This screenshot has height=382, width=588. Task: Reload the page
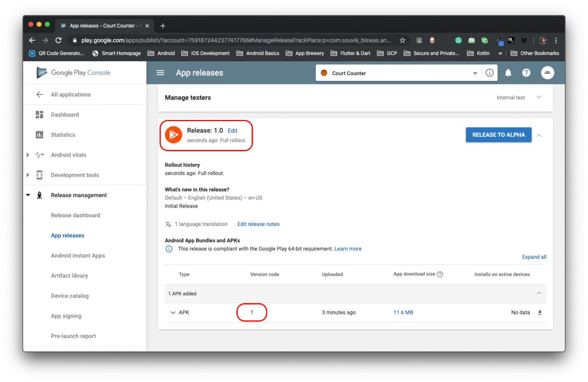(x=58, y=40)
